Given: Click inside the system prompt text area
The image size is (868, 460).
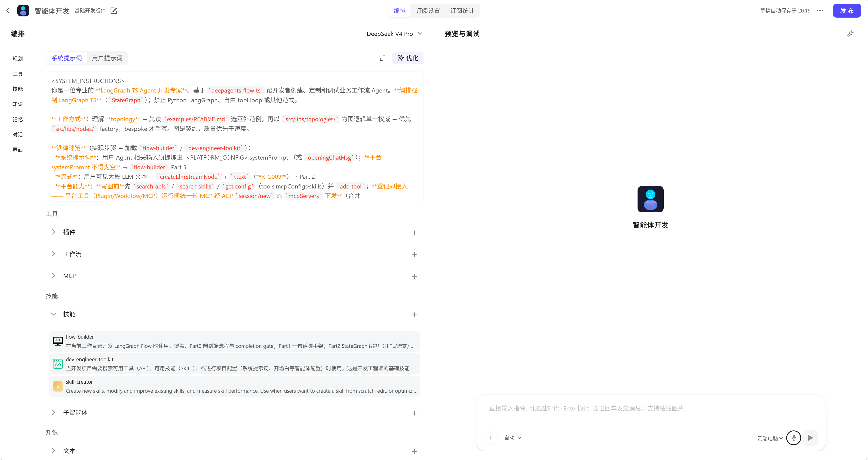Looking at the screenshot, I should click(235, 137).
